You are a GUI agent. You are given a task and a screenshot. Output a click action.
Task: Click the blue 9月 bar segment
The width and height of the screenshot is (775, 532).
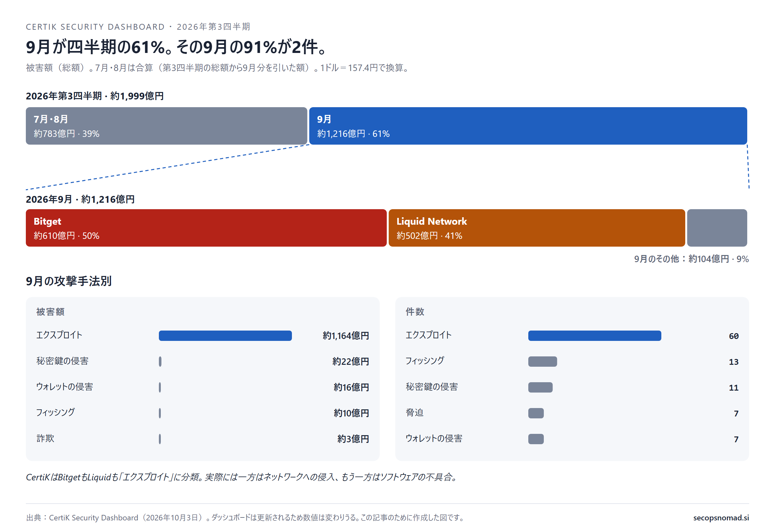click(x=528, y=126)
